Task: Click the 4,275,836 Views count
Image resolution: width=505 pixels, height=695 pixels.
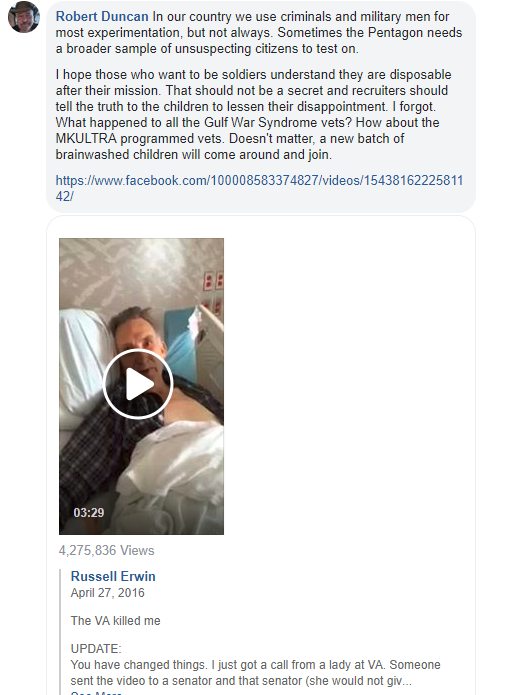Action: 106,551
